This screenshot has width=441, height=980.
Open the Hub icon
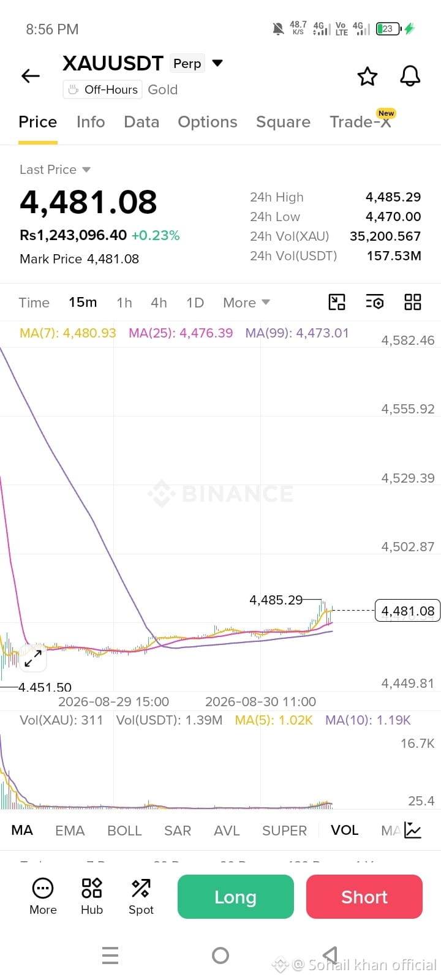tap(92, 896)
